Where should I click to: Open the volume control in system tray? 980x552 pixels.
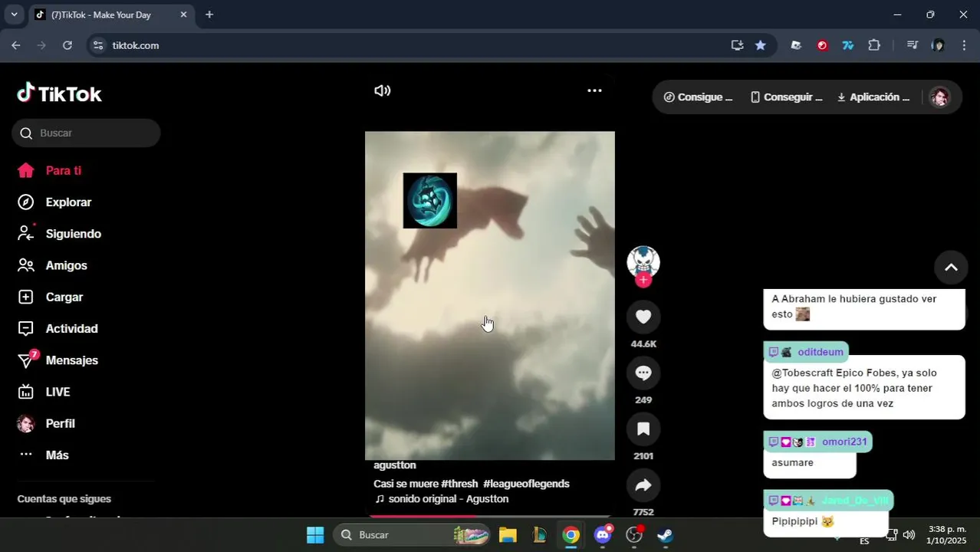pyautogui.click(x=909, y=535)
